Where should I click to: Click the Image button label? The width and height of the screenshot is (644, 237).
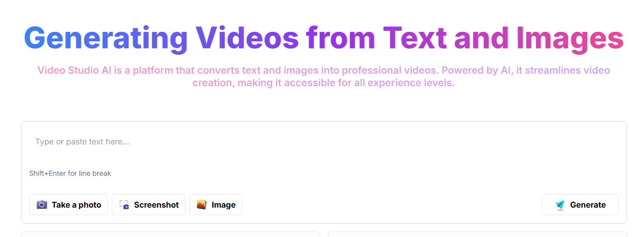(223, 205)
